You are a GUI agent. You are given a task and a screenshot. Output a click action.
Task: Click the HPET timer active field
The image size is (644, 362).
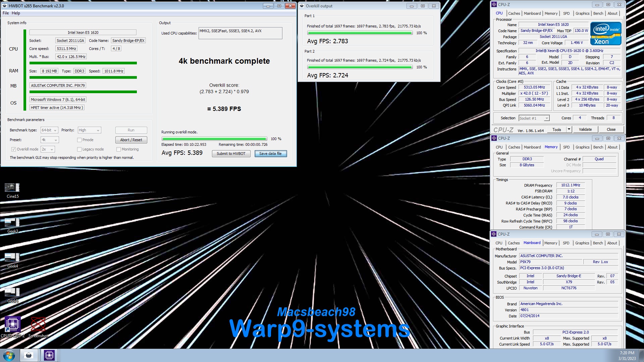(57, 108)
